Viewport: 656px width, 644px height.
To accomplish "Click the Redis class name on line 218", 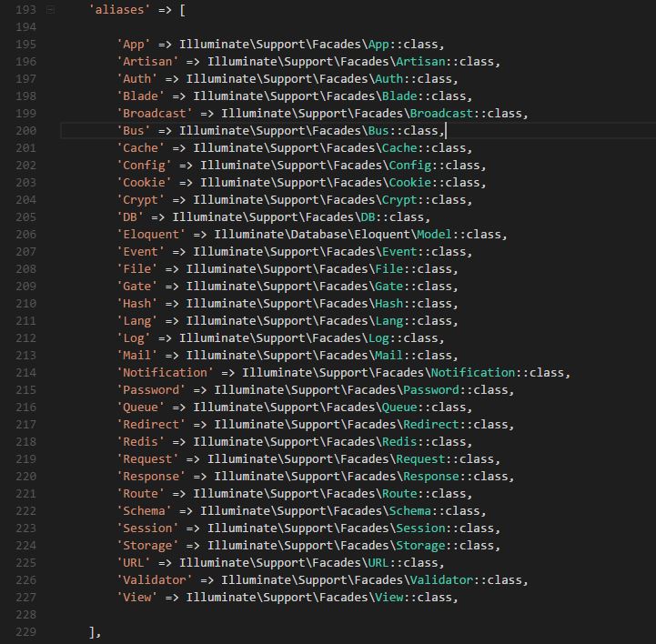I will [x=399, y=441].
